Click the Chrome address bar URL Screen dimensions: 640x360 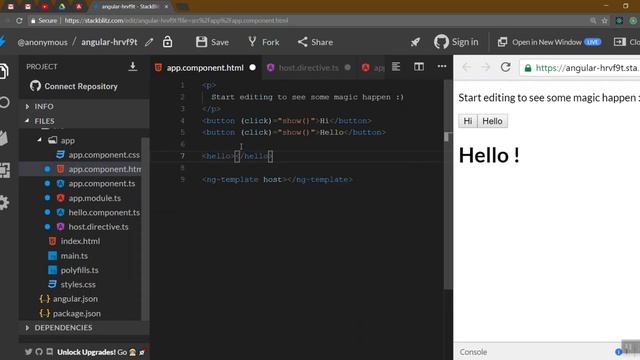click(x=176, y=20)
